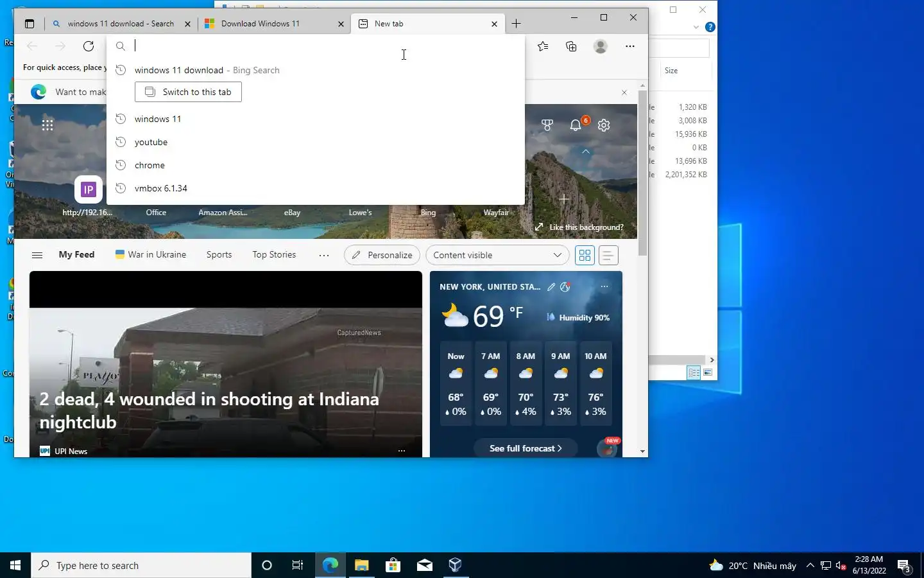This screenshot has height=578, width=924.
Task: Open the Sports feed tab
Action: (219, 255)
